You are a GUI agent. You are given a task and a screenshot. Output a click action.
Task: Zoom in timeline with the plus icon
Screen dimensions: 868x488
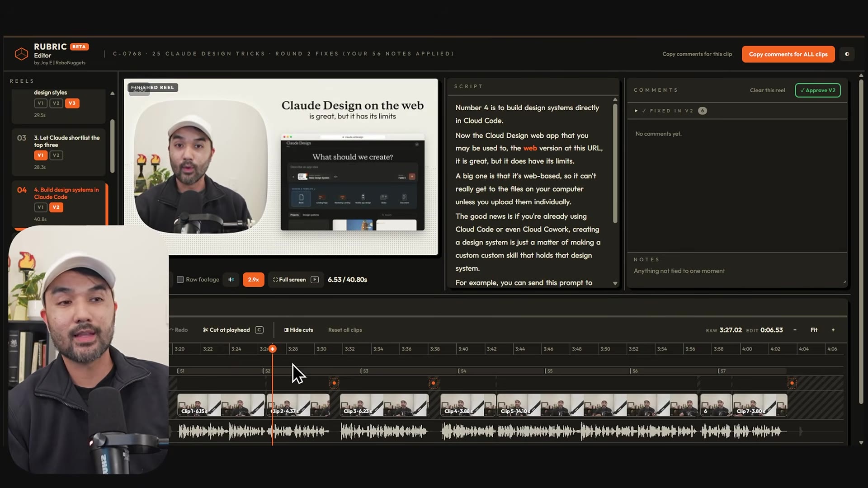click(x=833, y=330)
